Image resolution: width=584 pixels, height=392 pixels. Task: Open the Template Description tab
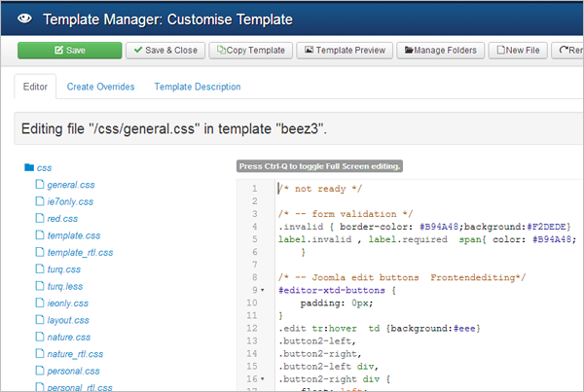click(x=198, y=88)
